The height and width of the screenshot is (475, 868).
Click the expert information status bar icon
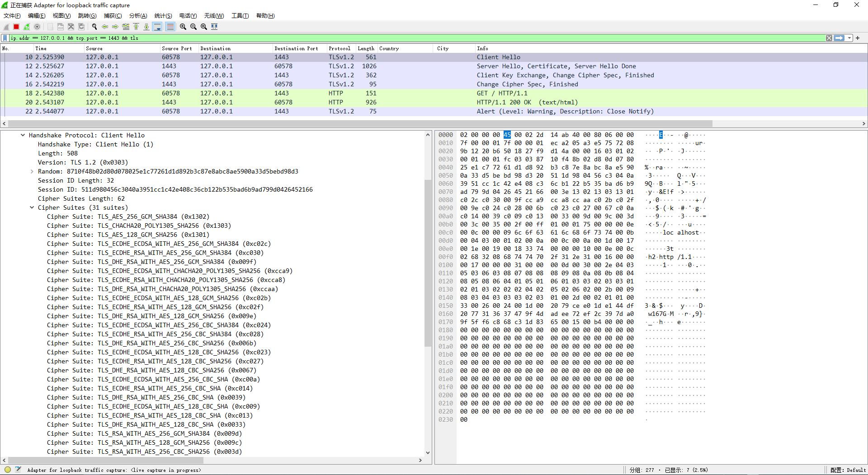(x=8, y=470)
